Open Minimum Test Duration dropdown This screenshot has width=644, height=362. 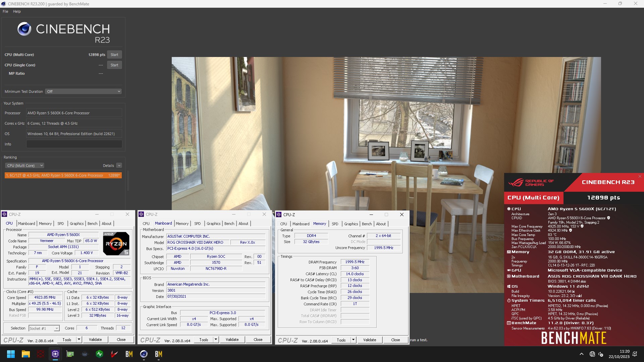click(x=83, y=92)
